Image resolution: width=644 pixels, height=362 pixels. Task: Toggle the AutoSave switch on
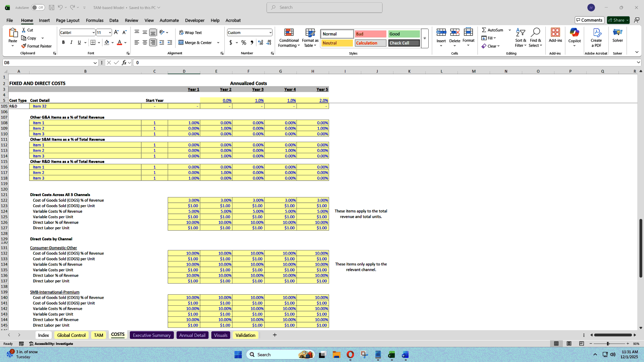pyautogui.click(x=38, y=7)
